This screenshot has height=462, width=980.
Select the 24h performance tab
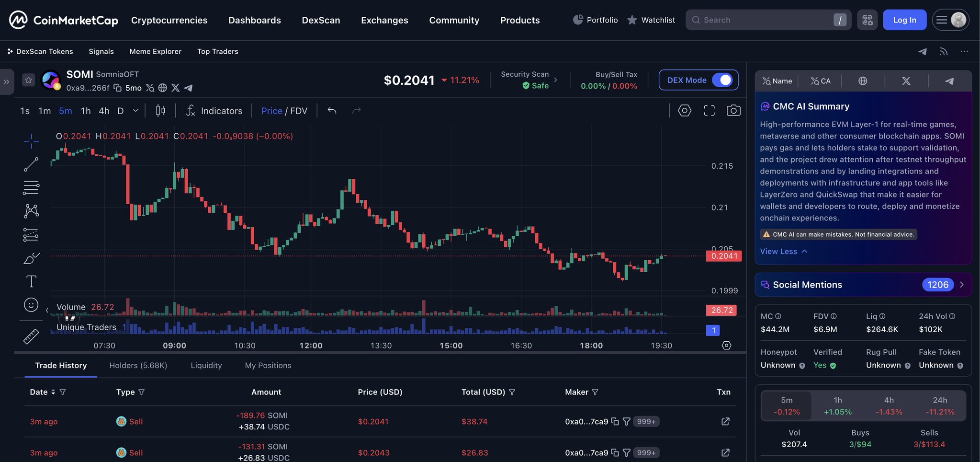(940, 406)
